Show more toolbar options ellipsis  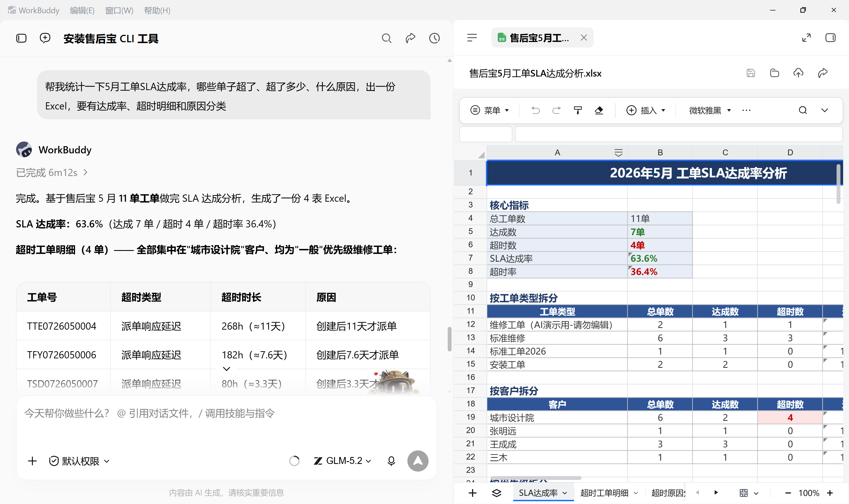coord(746,110)
